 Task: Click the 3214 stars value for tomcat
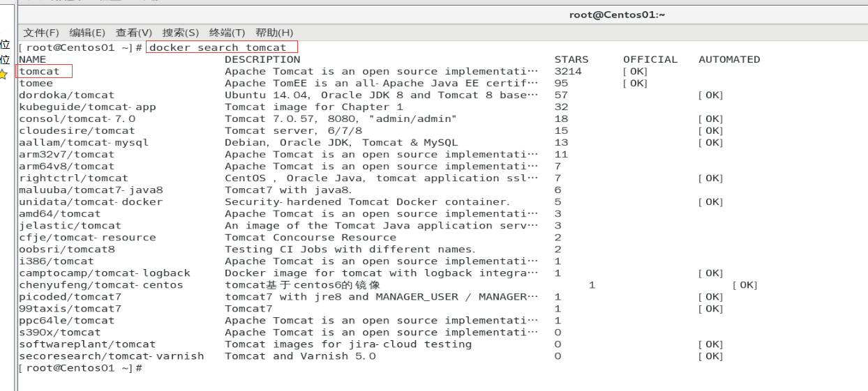tap(568, 71)
